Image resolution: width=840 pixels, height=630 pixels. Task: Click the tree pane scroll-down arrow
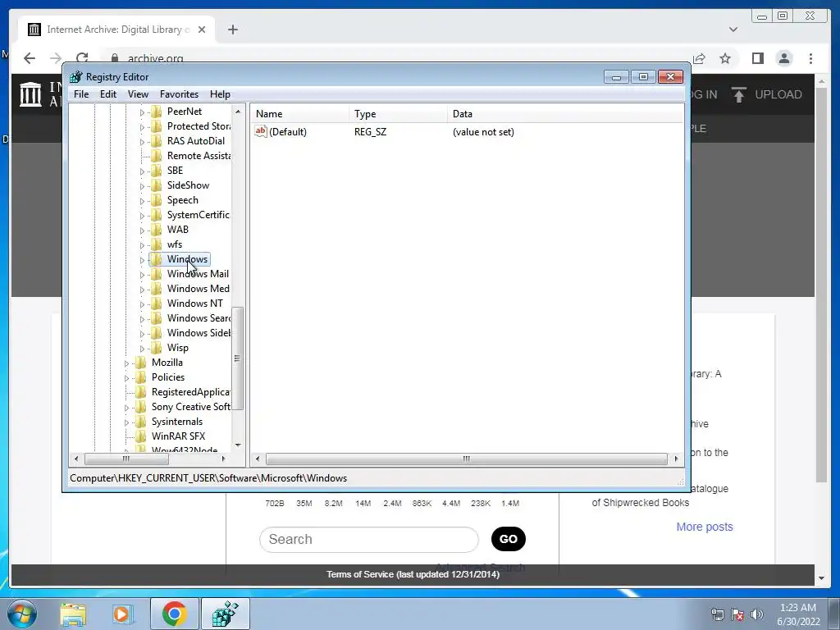click(x=238, y=445)
